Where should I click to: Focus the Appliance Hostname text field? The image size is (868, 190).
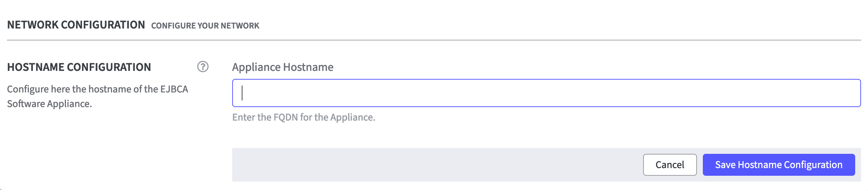click(546, 93)
